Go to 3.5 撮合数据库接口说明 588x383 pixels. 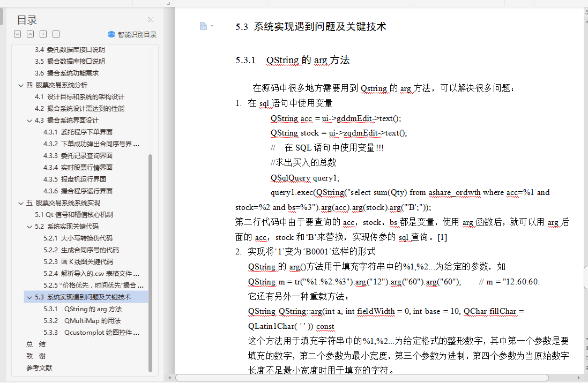(x=70, y=62)
